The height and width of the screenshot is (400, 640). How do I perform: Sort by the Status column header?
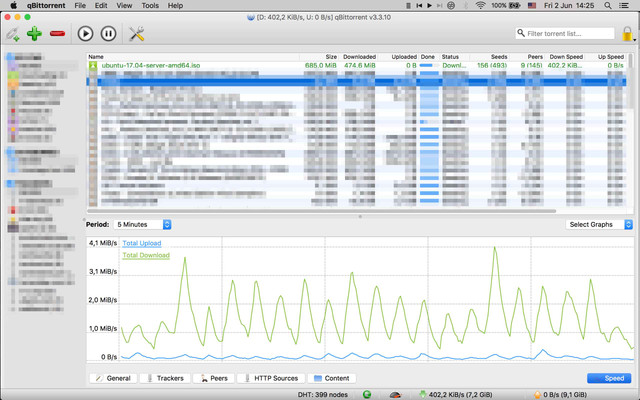coord(454,57)
